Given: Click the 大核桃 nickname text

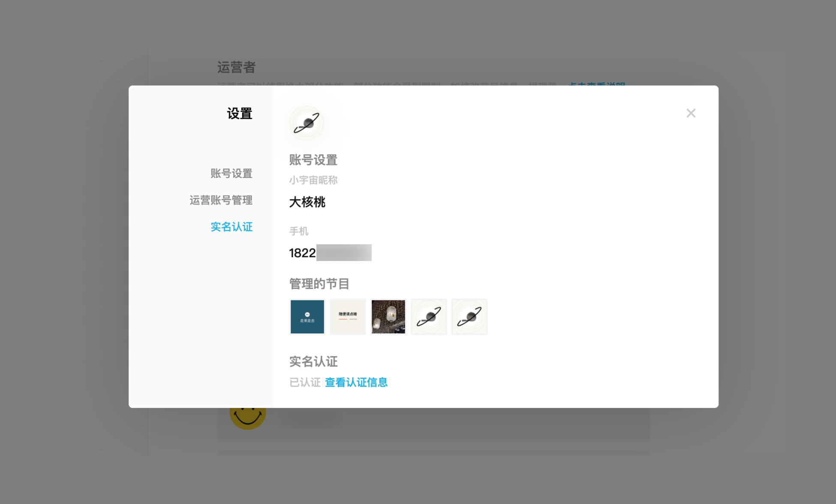Looking at the screenshot, I should (307, 202).
